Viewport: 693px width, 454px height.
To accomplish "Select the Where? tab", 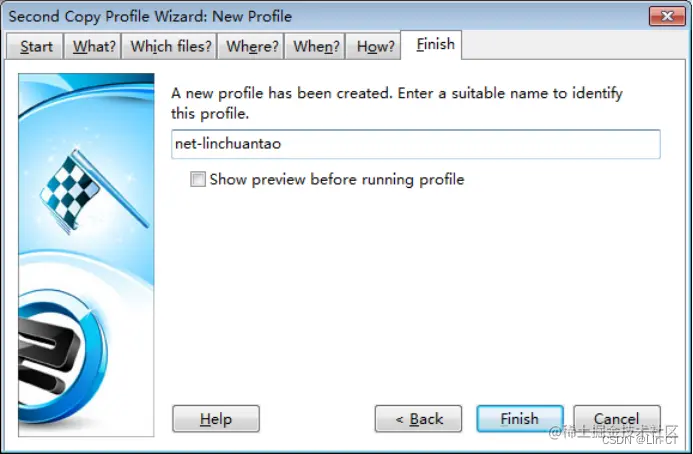I will (x=251, y=46).
